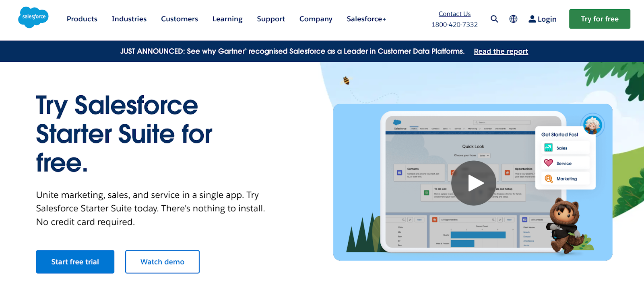This screenshot has height=305, width=644.
Task: Click the Sales chart icon
Action: (548, 148)
